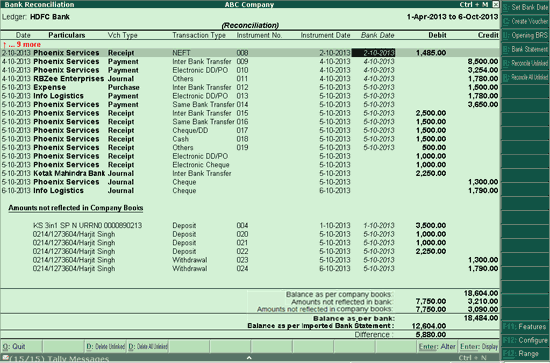Select highlighted Bank Date field 2-10-2013
This screenshot has height=363, width=550.
374,53
